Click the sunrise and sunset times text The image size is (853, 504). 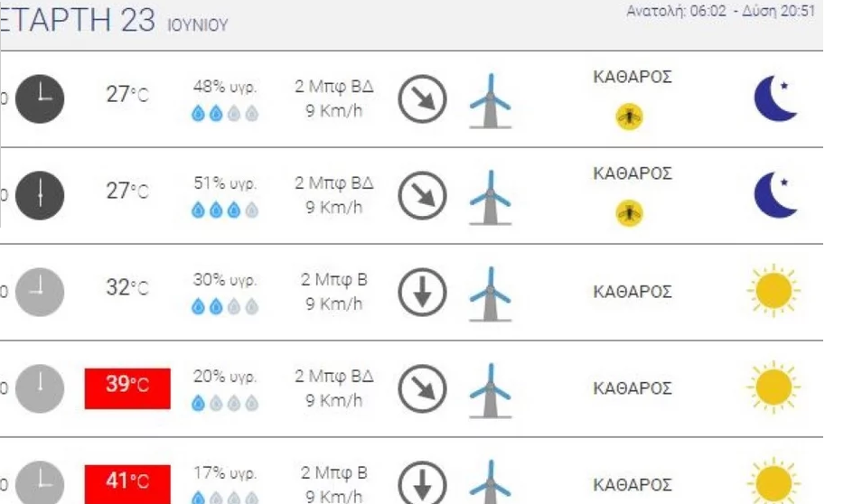click(721, 11)
